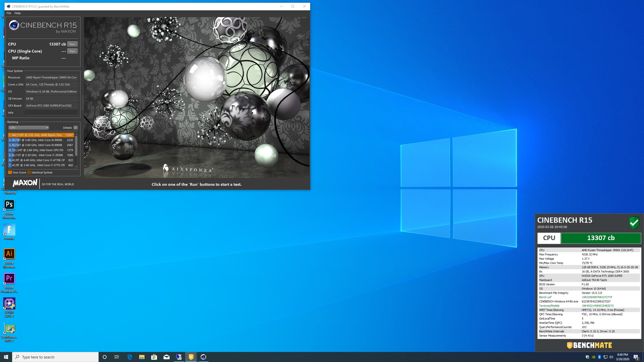The height and width of the screenshot is (362, 644).
Task: Open the Windows Start menu
Action: tap(6, 357)
